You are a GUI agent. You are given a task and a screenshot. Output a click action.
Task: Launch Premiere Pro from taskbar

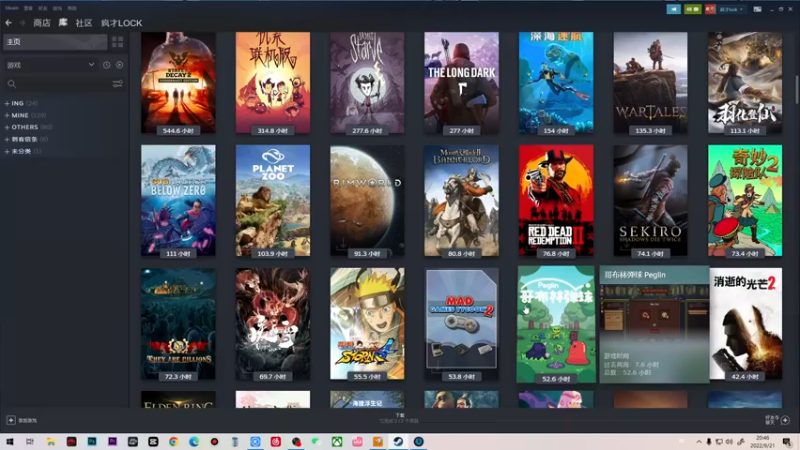coord(112,441)
